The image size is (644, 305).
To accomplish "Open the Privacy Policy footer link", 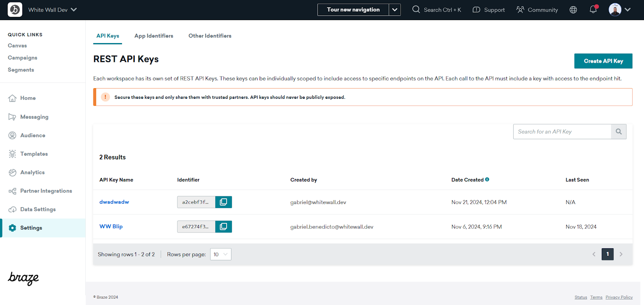I will 619,297.
